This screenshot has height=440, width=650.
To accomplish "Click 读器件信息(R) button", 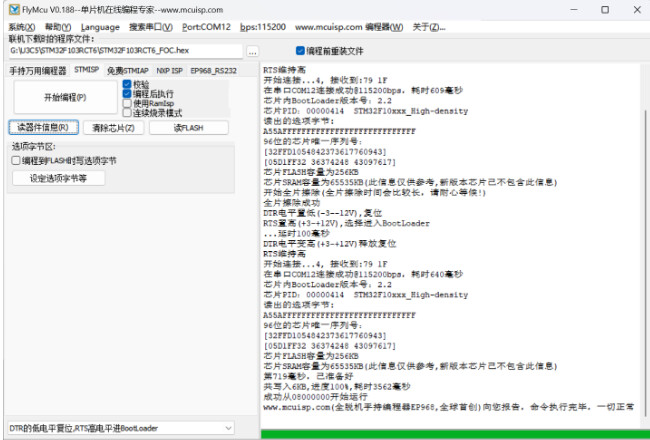I will (44, 127).
